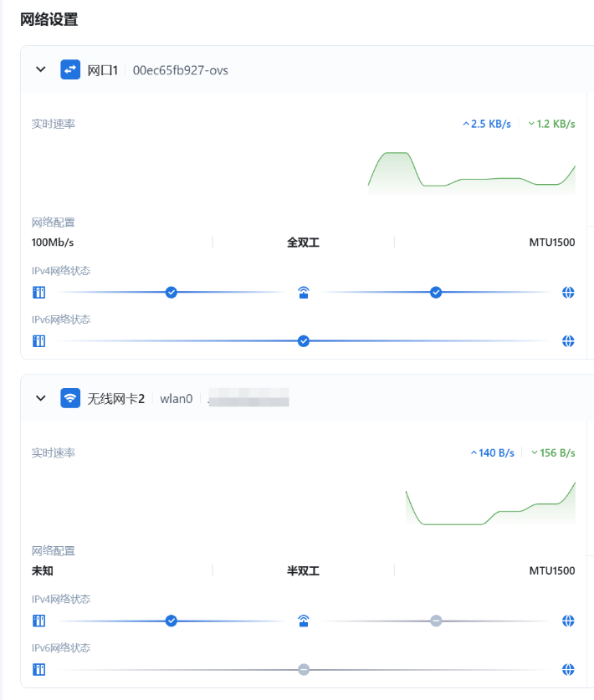Click the globe icon in 网口1 IPv6 status

[568, 341]
